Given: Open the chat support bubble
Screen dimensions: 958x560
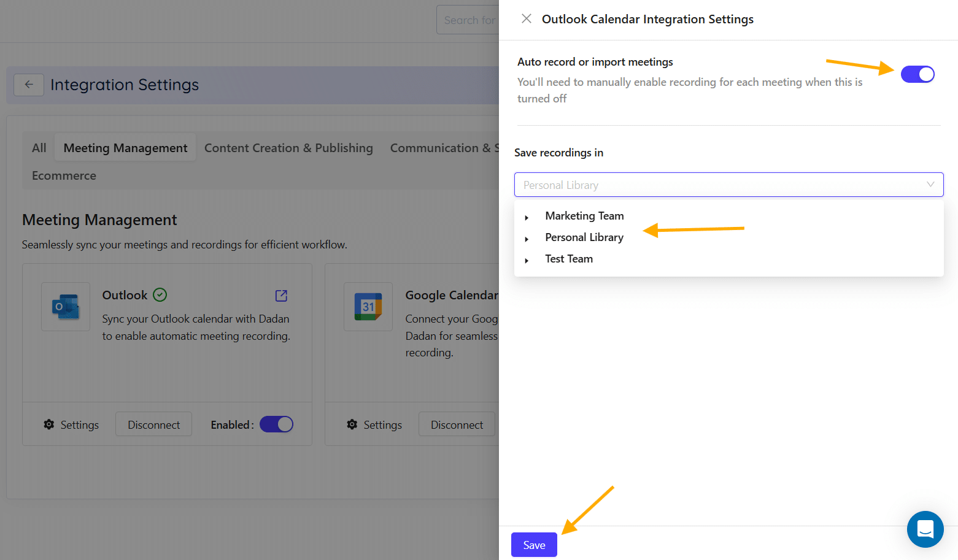Looking at the screenshot, I should point(925,529).
